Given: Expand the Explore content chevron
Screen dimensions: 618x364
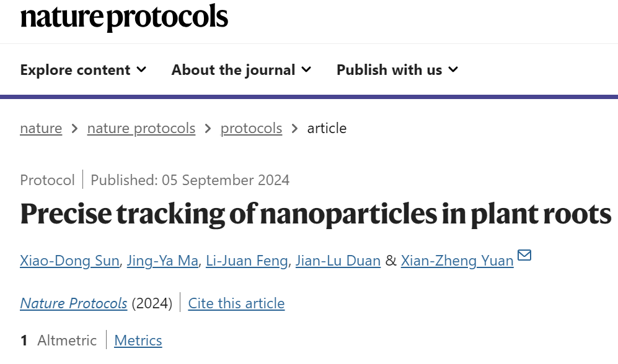Looking at the screenshot, I should pyautogui.click(x=141, y=70).
